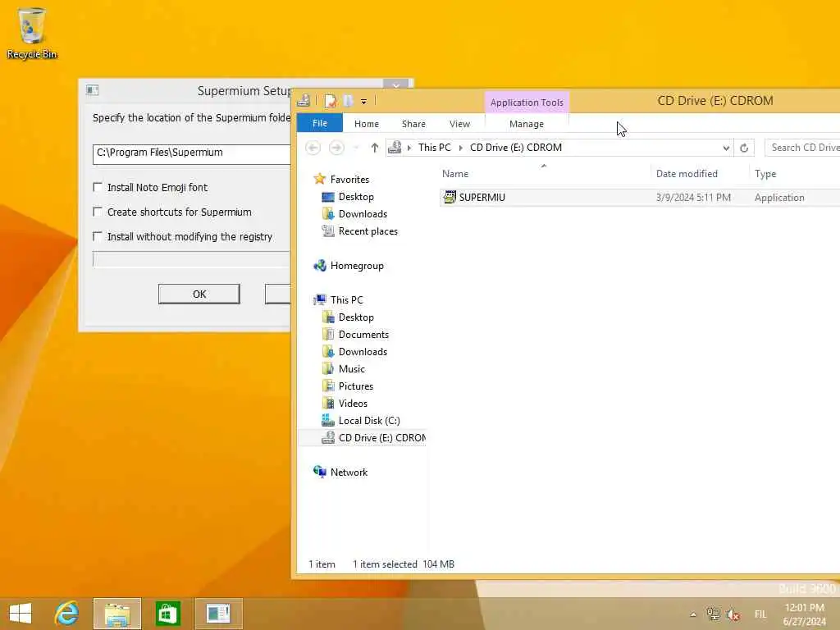This screenshot has height=630, width=840.
Task: Open the Manage ribbon tab
Action: (x=527, y=124)
